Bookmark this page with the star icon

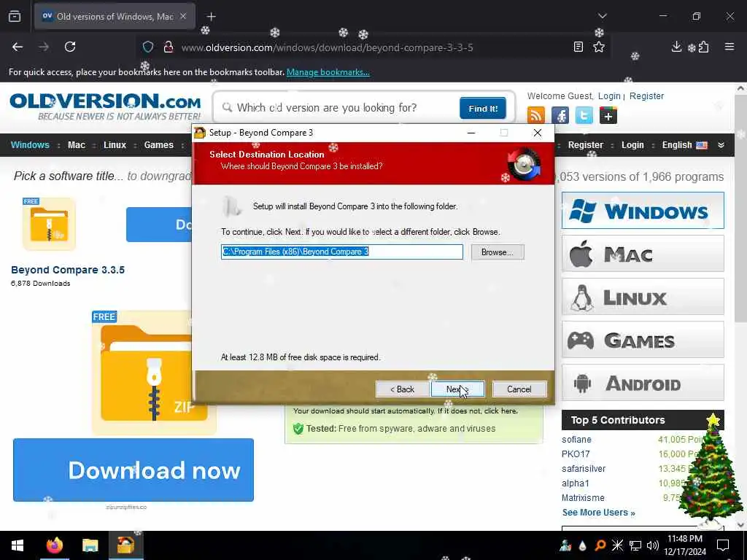599,47
